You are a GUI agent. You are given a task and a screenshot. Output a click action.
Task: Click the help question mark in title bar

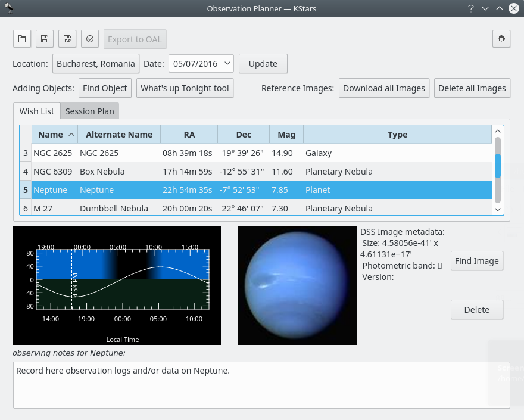point(470,8)
